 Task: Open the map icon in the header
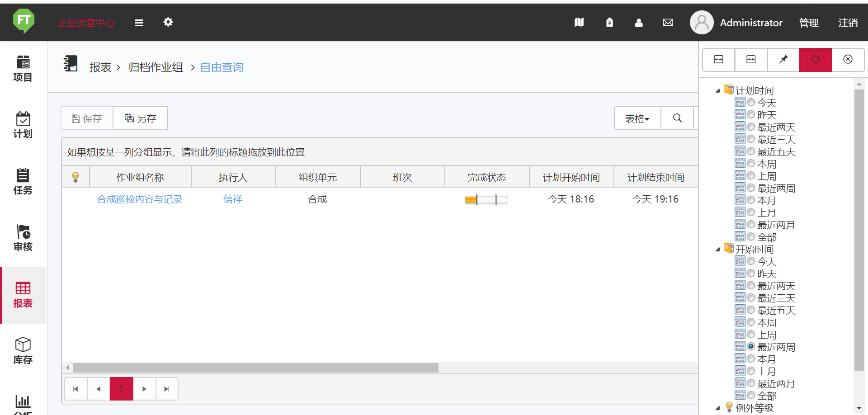click(x=579, y=23)
